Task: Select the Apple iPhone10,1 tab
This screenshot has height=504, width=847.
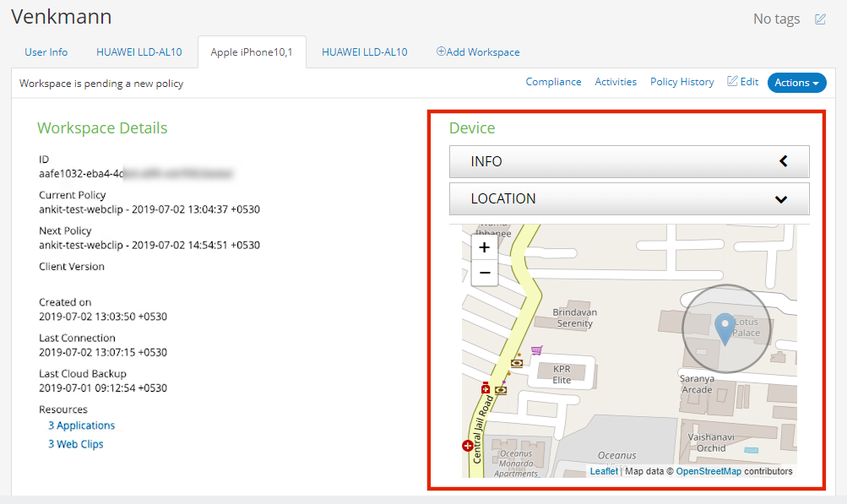Action: coord(252,51)
